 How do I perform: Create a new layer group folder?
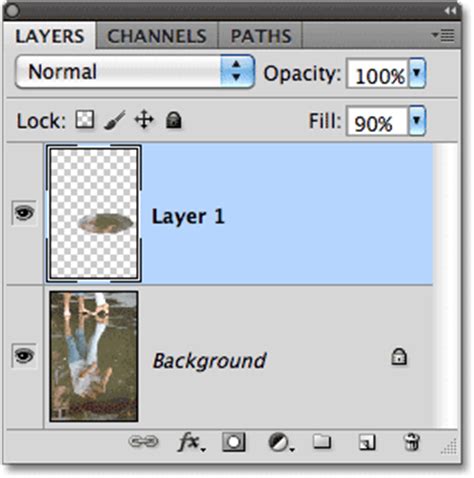click(322, 442)
